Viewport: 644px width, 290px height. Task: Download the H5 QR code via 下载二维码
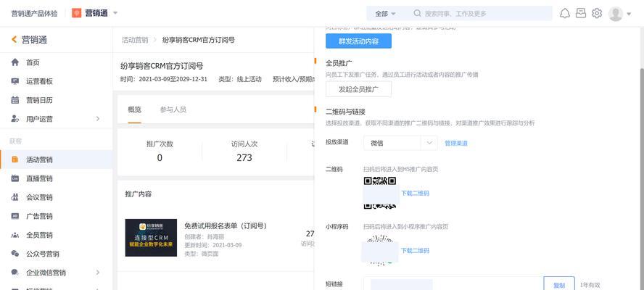coord(415,193)
